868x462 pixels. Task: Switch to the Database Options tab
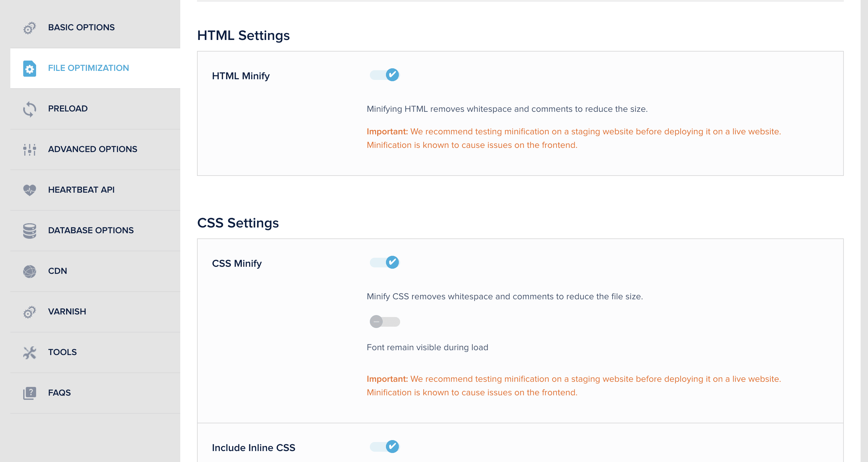[91, 230]
